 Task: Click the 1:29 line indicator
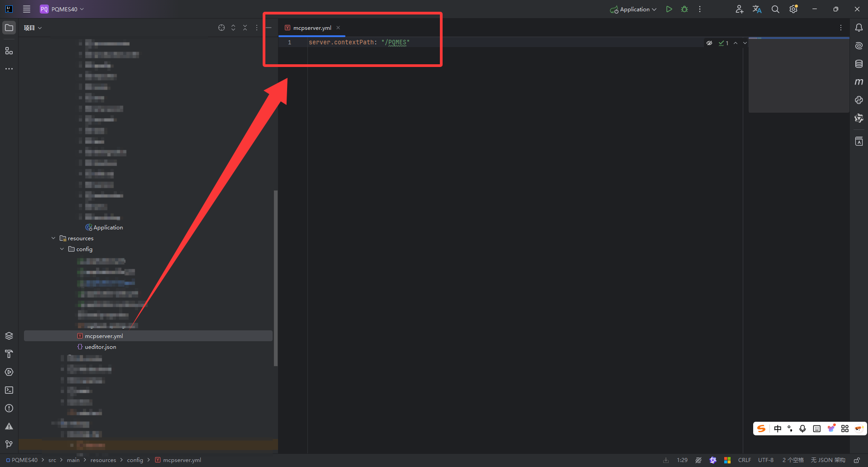tap(682, 460)
